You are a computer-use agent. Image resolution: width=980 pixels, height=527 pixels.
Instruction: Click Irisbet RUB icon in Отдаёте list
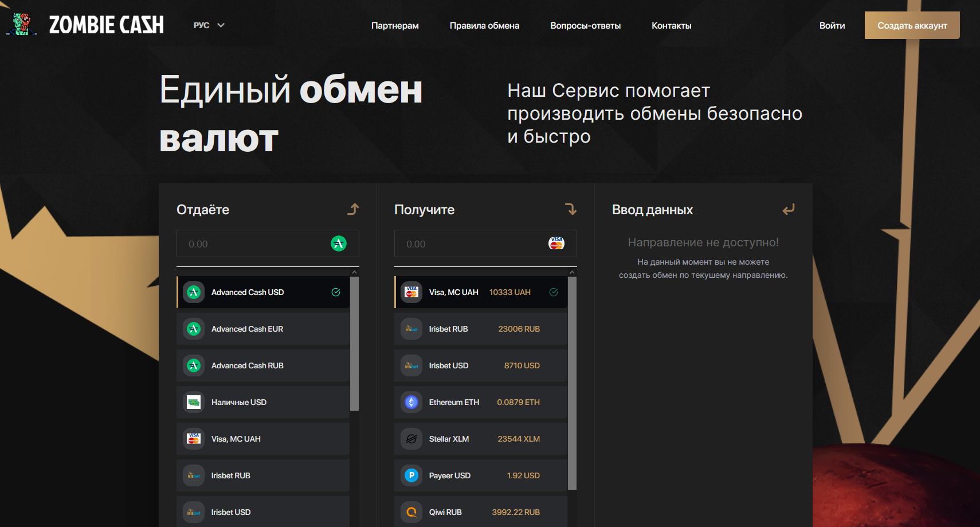(x=194, y=475)
